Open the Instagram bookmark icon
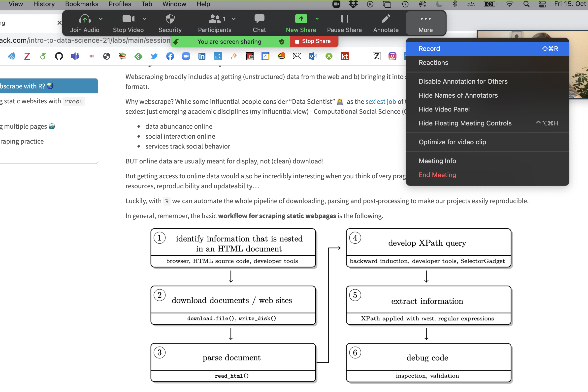This screenshot has height=392, width=588. [392, 56]
